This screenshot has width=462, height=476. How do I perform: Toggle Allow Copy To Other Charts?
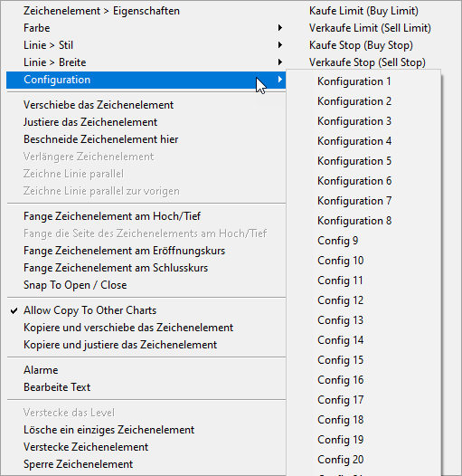coord(146,310)
